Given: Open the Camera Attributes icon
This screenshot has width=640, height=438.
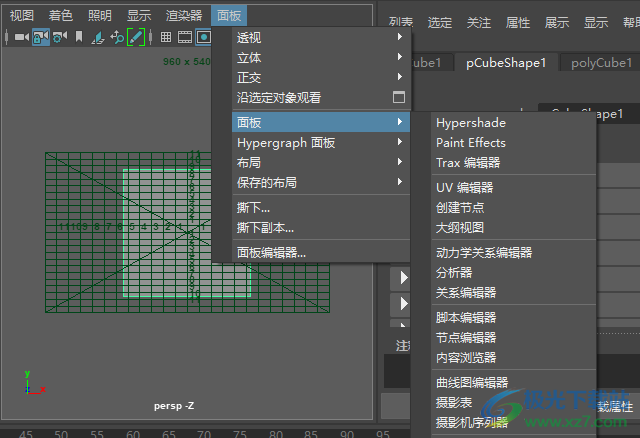Looking at the screenshot, I should click(60, 37).
